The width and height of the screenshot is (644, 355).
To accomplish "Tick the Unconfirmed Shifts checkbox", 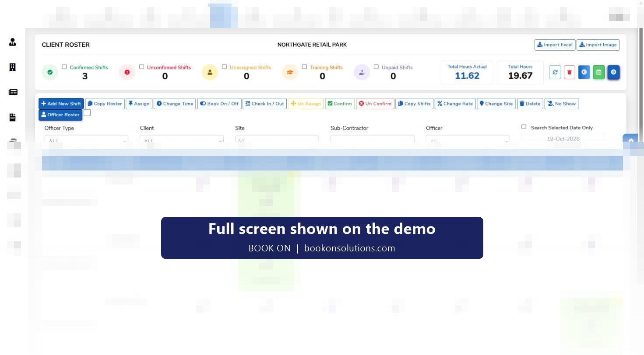I will coord(141,67).
